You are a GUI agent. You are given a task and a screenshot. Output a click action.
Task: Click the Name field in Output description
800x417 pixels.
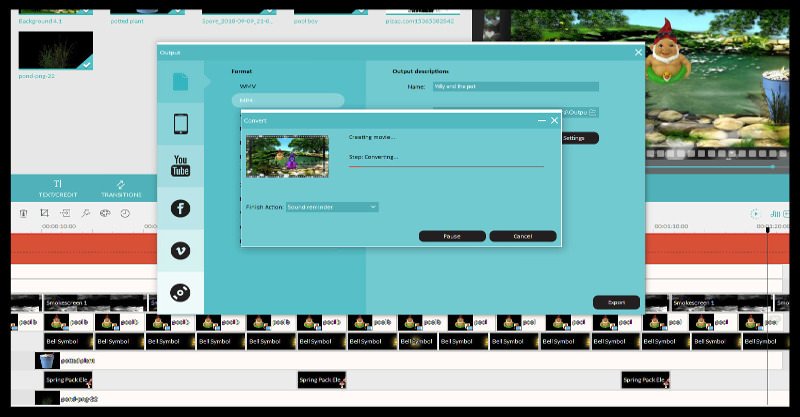coord(516,87)
